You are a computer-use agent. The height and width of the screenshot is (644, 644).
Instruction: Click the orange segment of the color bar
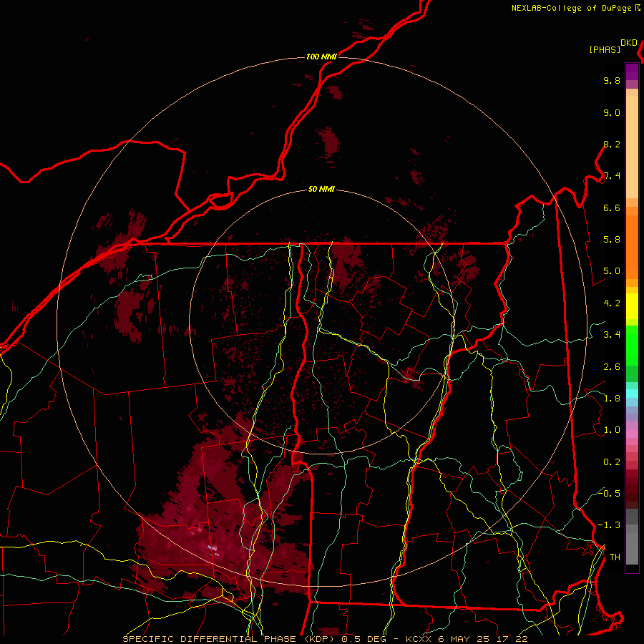[x=632, y=247]
